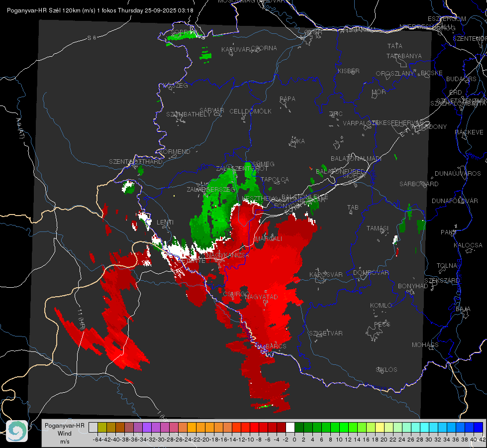487x448 pixels.
Task: Select the PÉCS city label
Action: 382,324
